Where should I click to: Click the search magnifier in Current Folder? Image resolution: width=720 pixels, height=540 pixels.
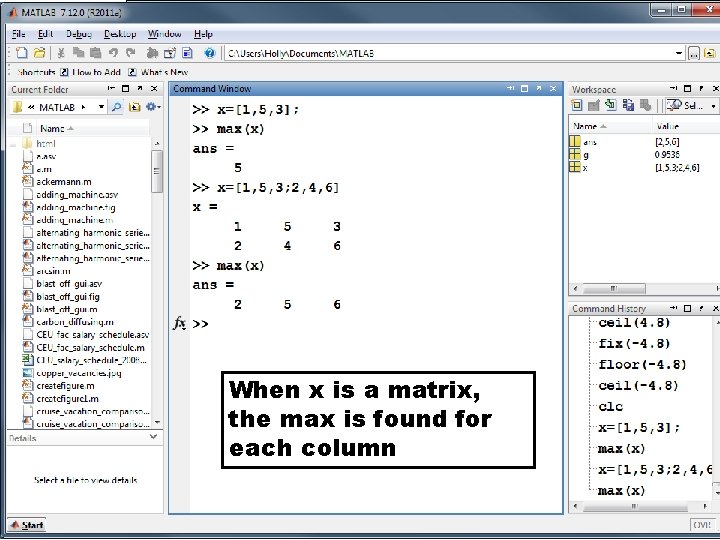(117, 107)
